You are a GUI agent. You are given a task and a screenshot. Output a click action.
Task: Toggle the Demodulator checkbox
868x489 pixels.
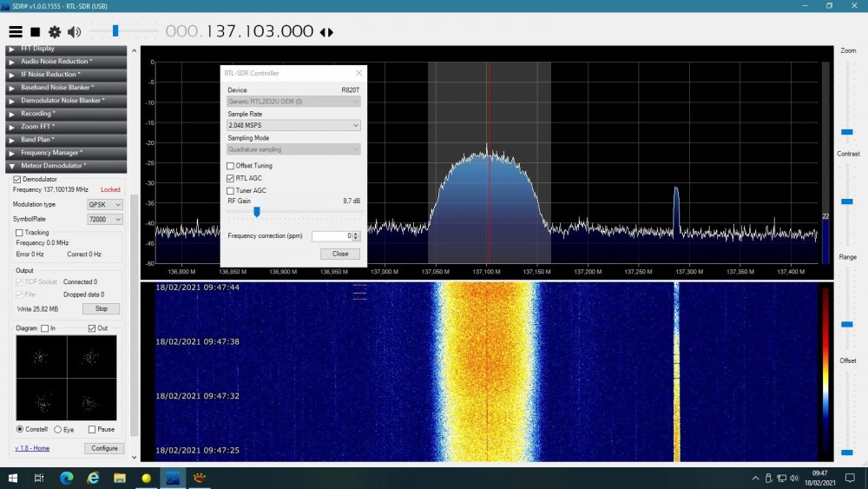[17, 180]
